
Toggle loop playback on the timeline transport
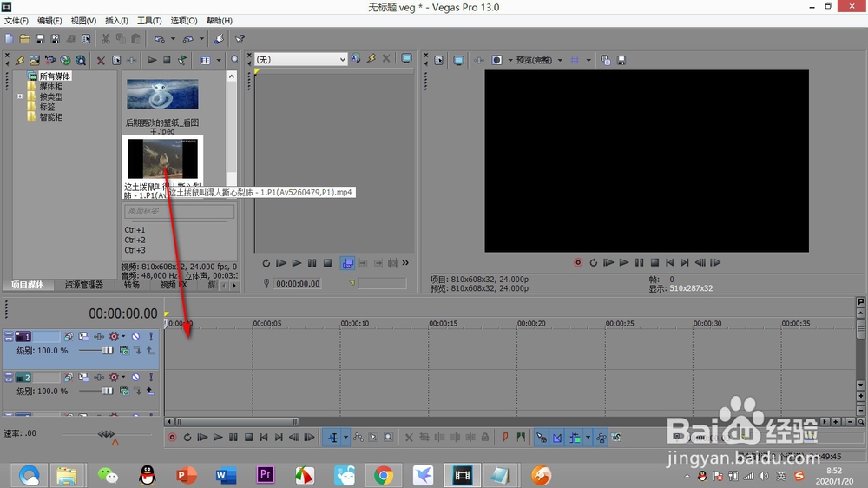(x=187, y=438)
